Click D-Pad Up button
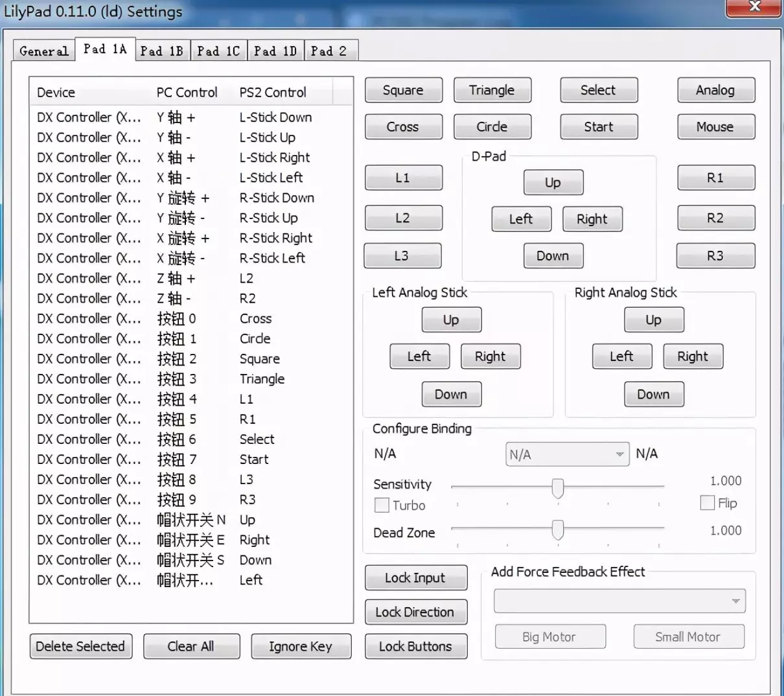The height and width of the screenshot is (696, 784). [553, 182]
